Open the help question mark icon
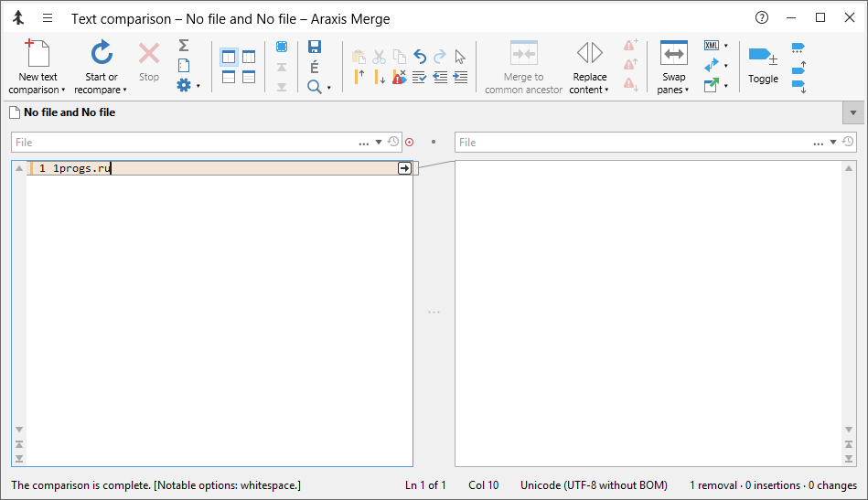Image resolution: width=868 pixels, height=500 pixels. (x=762, y=17)
